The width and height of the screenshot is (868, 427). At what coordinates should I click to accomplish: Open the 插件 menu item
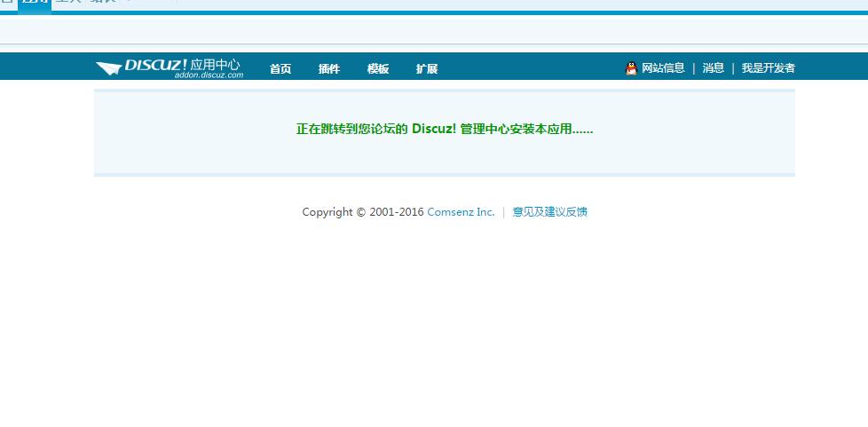pos(328,68)
